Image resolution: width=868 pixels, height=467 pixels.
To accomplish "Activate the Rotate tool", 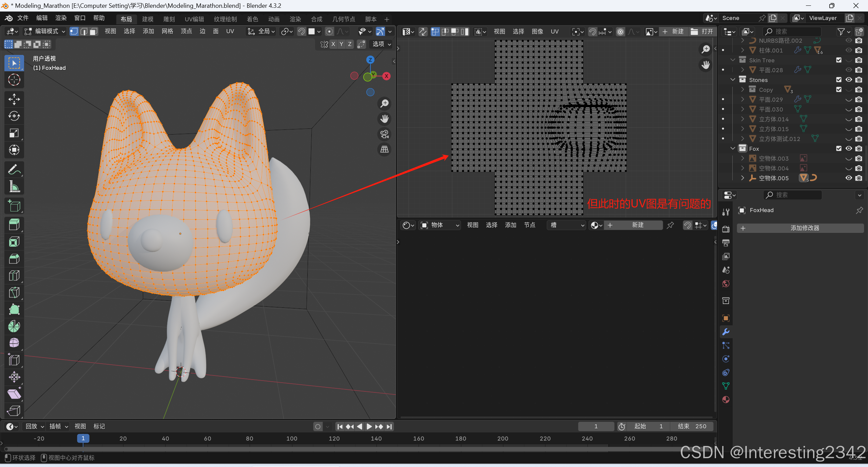I will tap(14, 116).
